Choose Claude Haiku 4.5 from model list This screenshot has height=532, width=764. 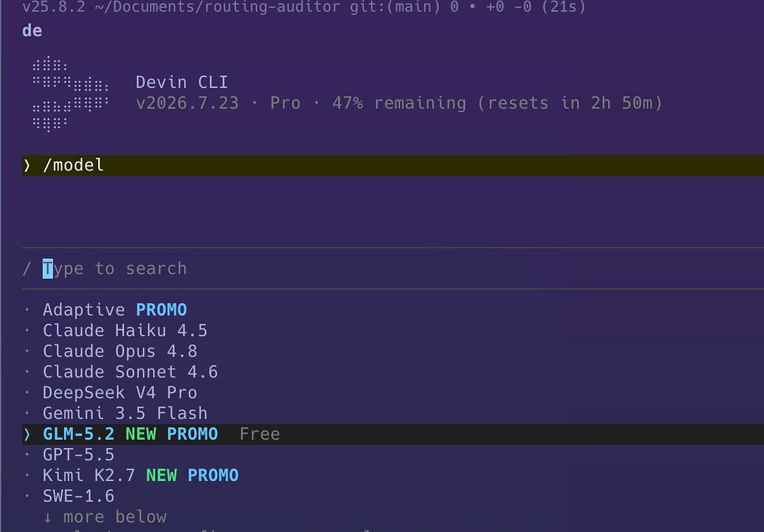125,331
